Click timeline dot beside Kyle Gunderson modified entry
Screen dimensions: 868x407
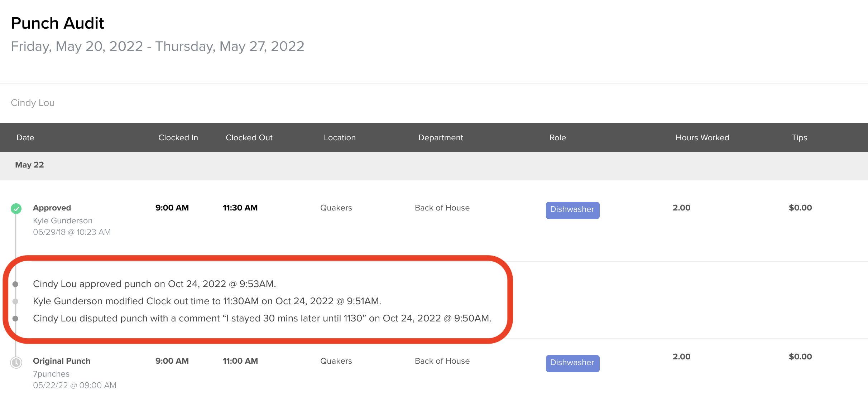click(x=15, y=301)
